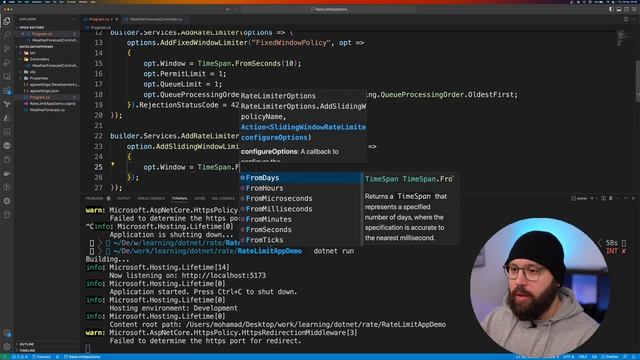
Task: Click the back navigation arrow in title bar
Action: [x=228, y=9]
